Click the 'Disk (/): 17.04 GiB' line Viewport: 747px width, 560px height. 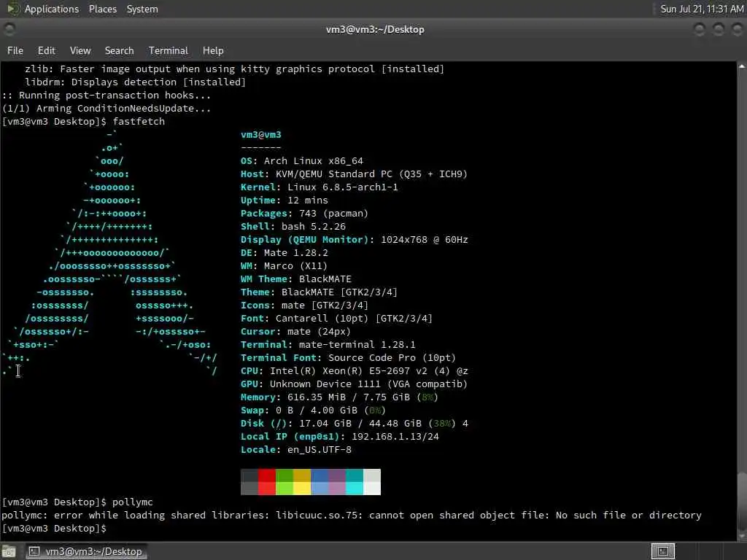coord(355,424)
